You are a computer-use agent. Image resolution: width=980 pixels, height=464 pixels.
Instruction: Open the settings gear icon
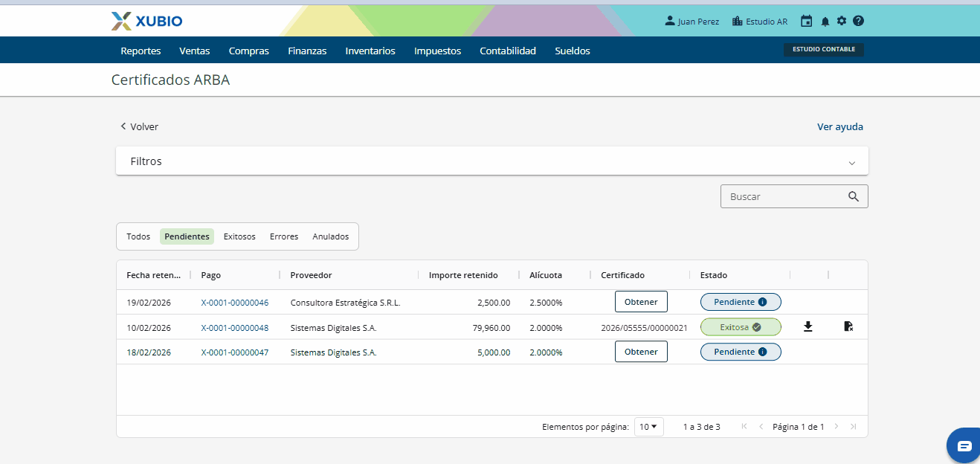842,21
